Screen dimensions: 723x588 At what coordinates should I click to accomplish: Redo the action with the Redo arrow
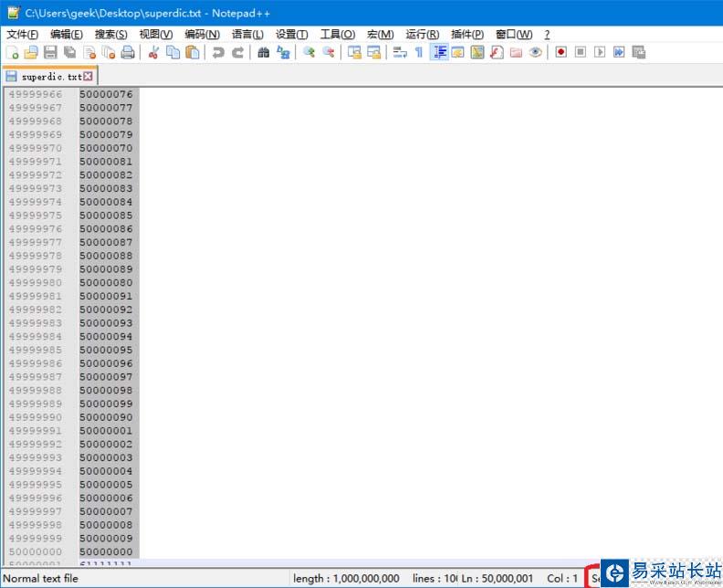tap(237, 53)
